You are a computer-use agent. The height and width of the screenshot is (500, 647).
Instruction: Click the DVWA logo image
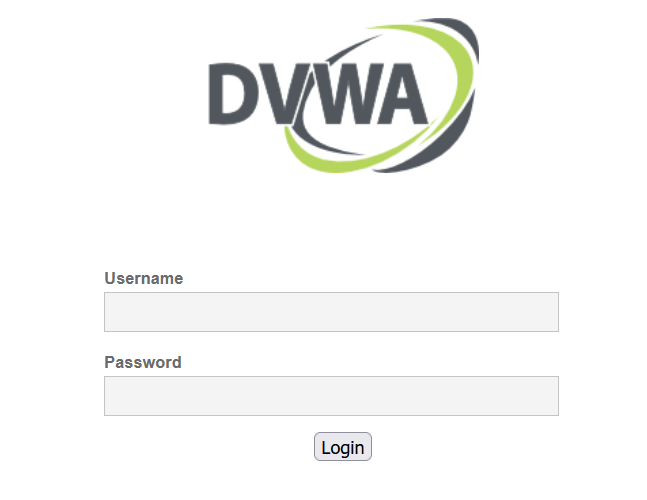(x=344, y=95)
